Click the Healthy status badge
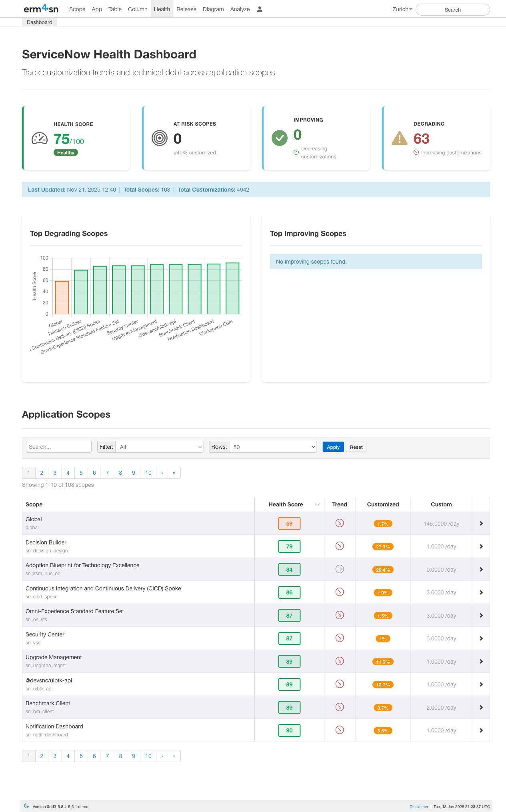Image resolution: width=506 pixels, height=812 pixels. click(66, 153)
